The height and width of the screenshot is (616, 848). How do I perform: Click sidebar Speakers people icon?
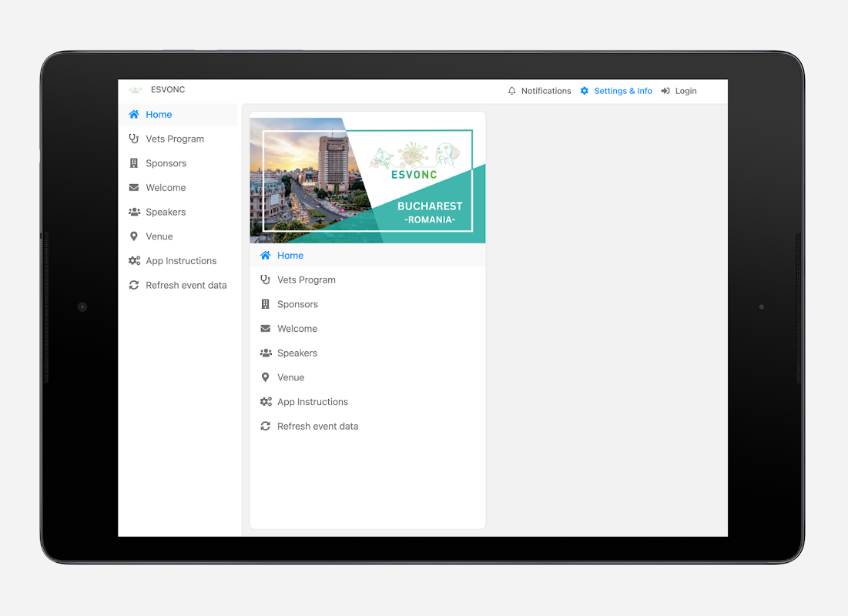tap(134, 212)
